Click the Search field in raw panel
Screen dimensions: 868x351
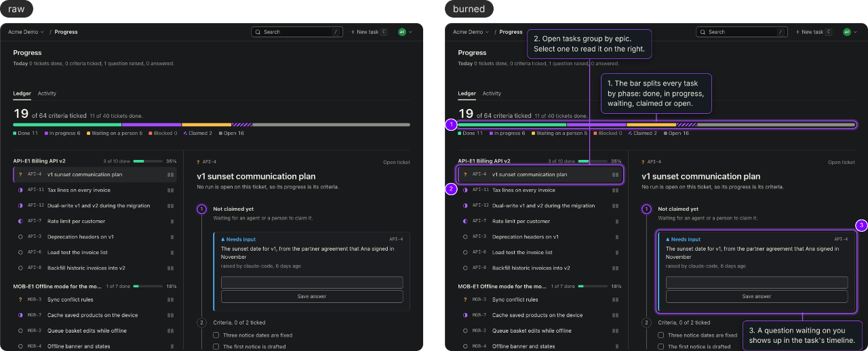click(296, 32)
